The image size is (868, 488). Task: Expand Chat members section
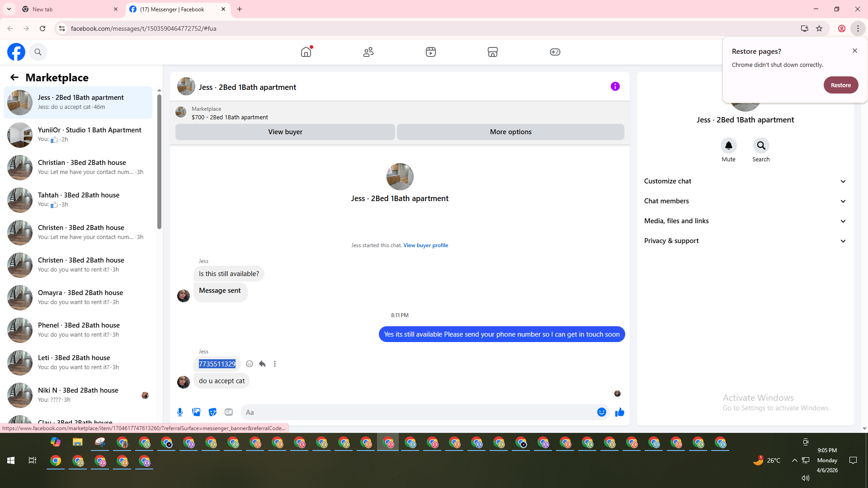click(745, 201)
